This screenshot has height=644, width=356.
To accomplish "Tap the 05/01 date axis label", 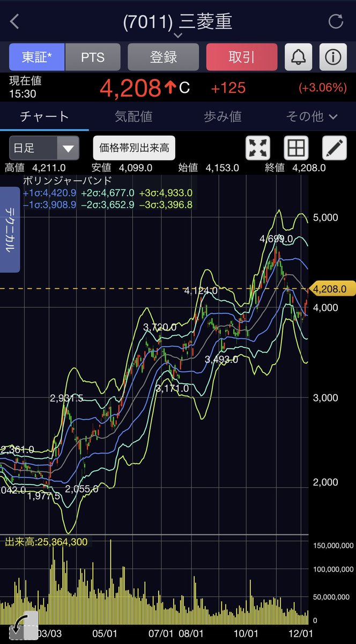I will tap(105, 634).
